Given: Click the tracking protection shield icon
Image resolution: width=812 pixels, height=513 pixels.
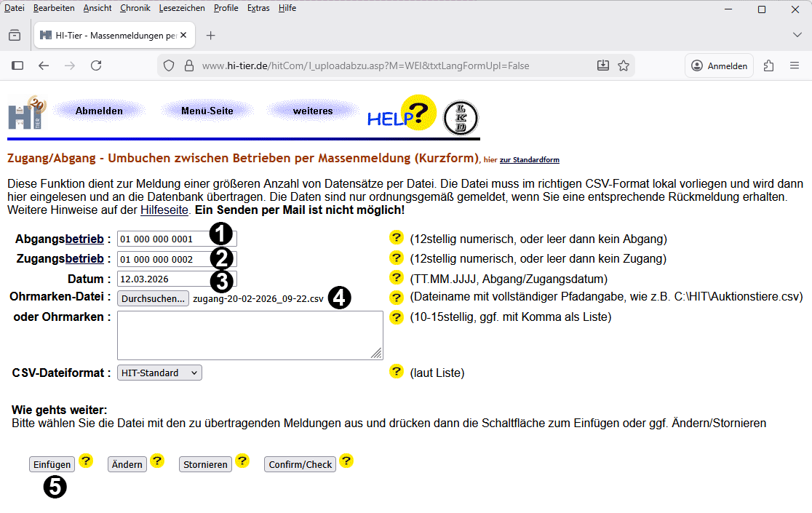Looking at the screenshot, I should (x=169, y=65).
